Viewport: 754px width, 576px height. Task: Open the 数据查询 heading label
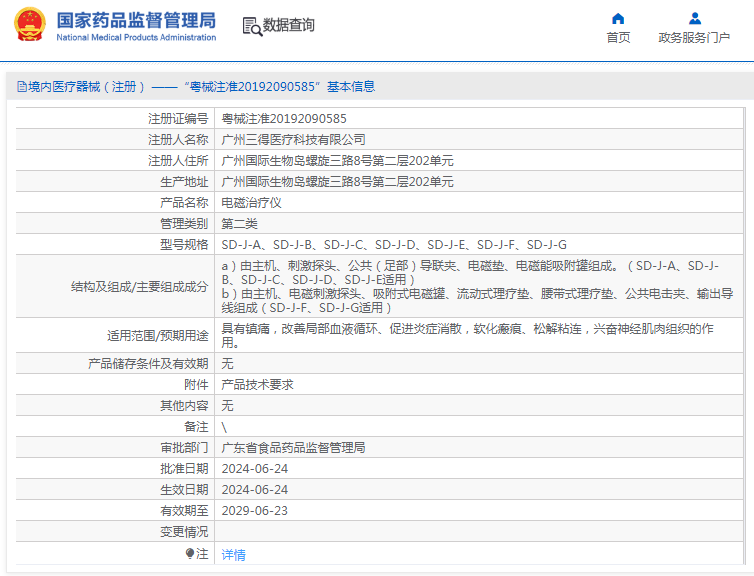289,26
